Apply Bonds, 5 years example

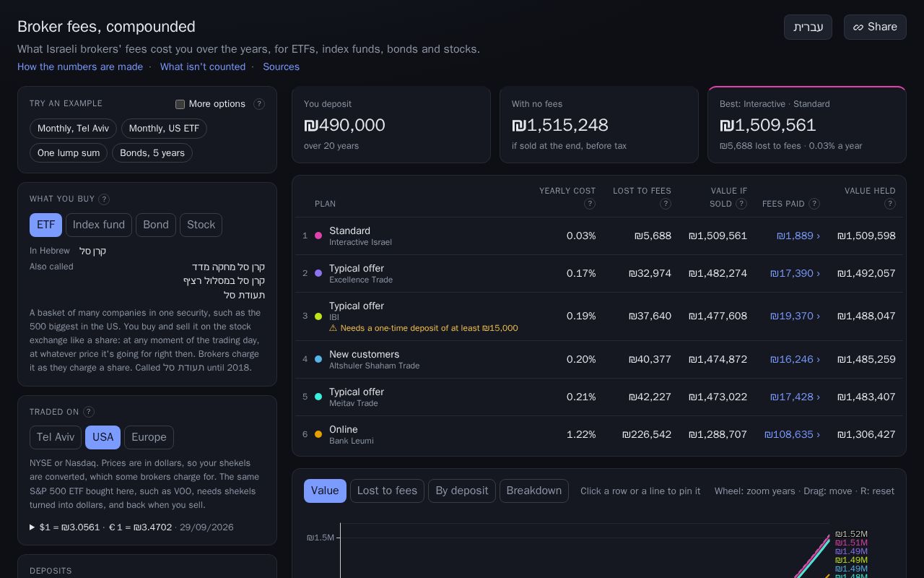[x=152, y=153]
